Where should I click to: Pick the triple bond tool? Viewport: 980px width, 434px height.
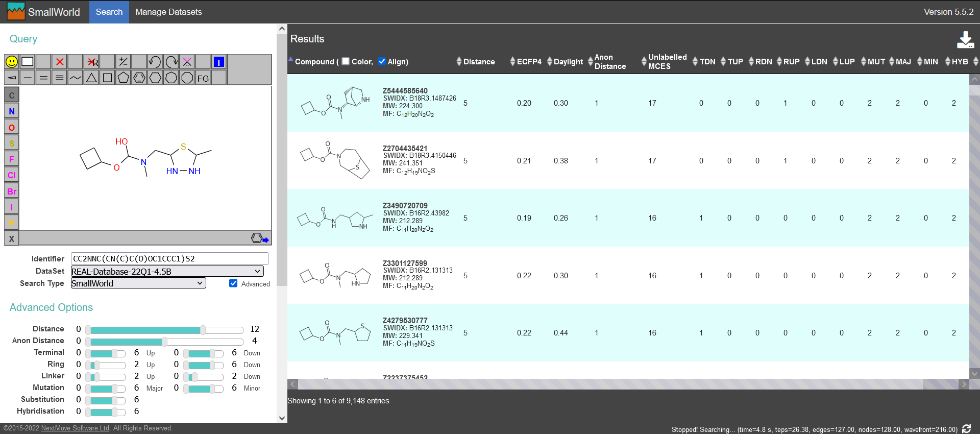pyautogui.click(x=60, y=78)
